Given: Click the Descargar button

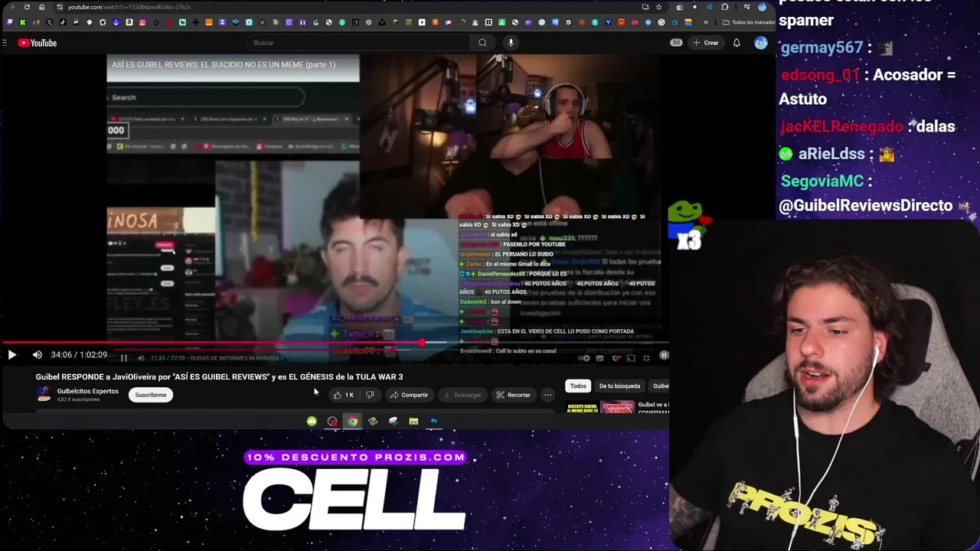Looking at the screenshot, I should point(462,395).
